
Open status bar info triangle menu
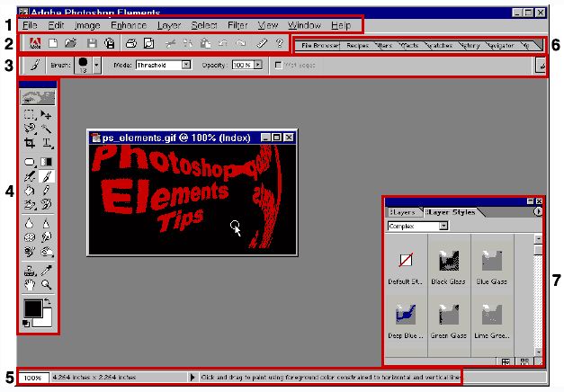tap(192, 378)
